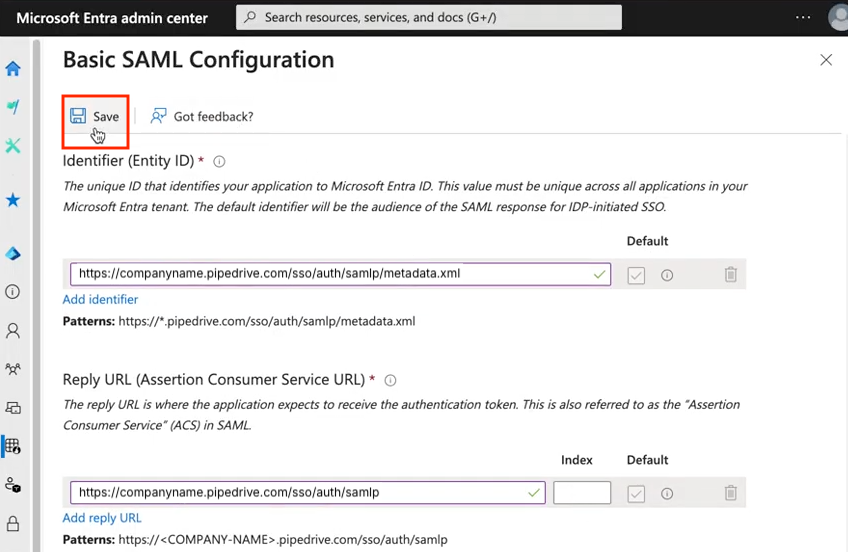
Task: Click the Save button in toolbar
Action: tap(95, 117)
